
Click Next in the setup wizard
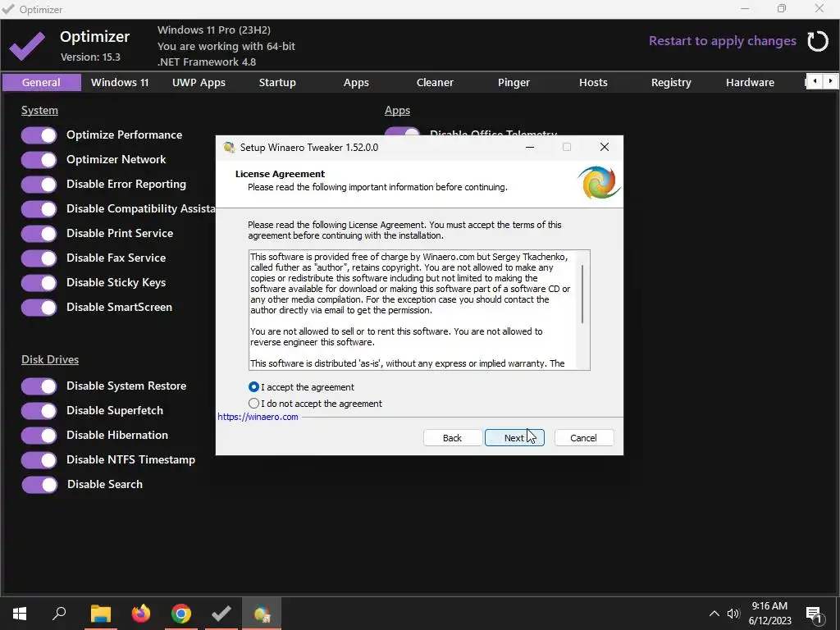514,438
